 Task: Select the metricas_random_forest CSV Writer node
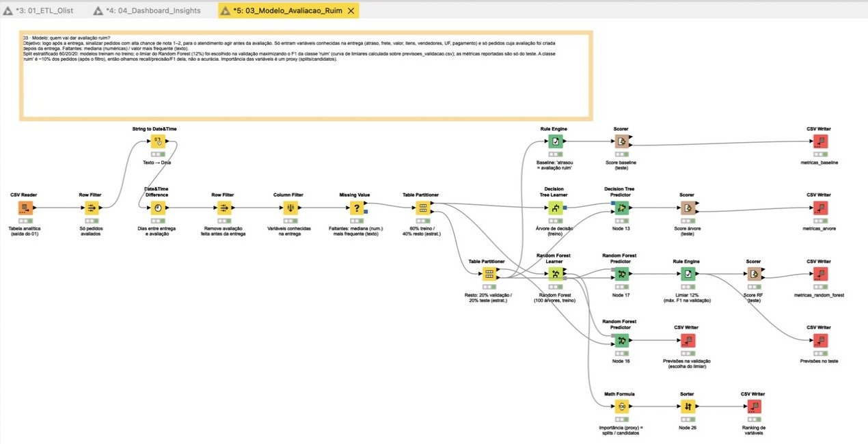[x=820, y=274]
